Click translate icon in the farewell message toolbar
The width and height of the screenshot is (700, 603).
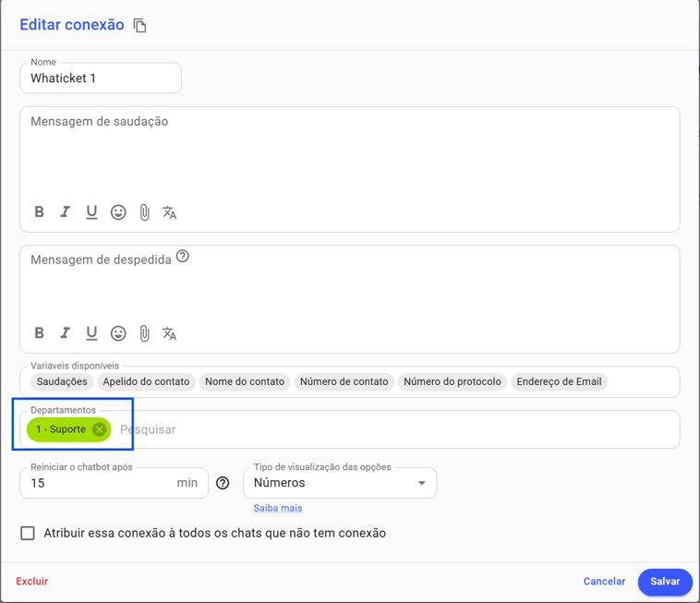coord(169,333)
